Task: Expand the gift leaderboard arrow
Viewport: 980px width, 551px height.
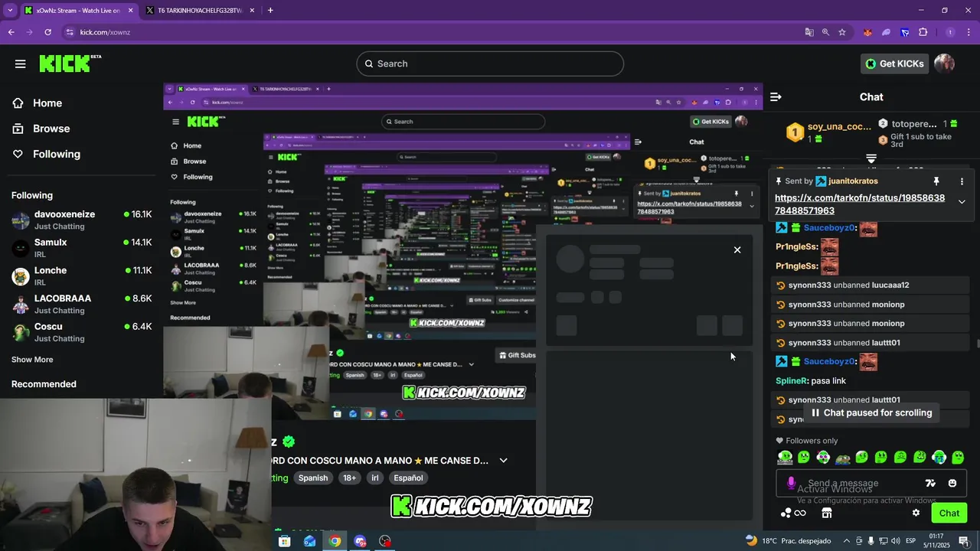Action: coord(871,158)
